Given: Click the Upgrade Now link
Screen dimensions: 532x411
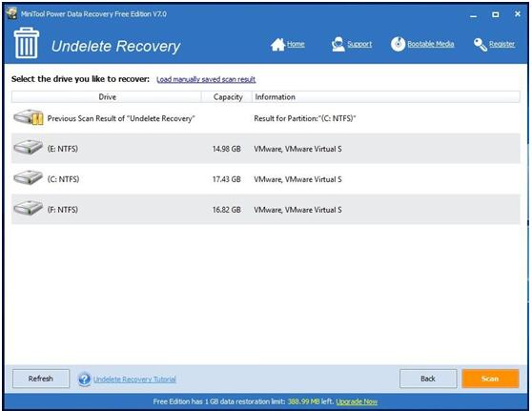Looking at the screenshot, I should coord(357,401).
